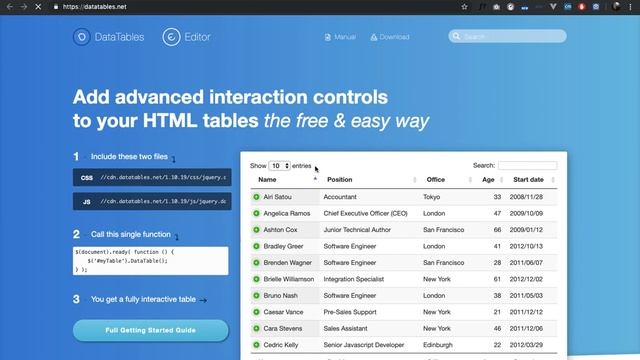The image size is (640, 360).
Task: Click the site search field
Action: click(x=507, y=36)
